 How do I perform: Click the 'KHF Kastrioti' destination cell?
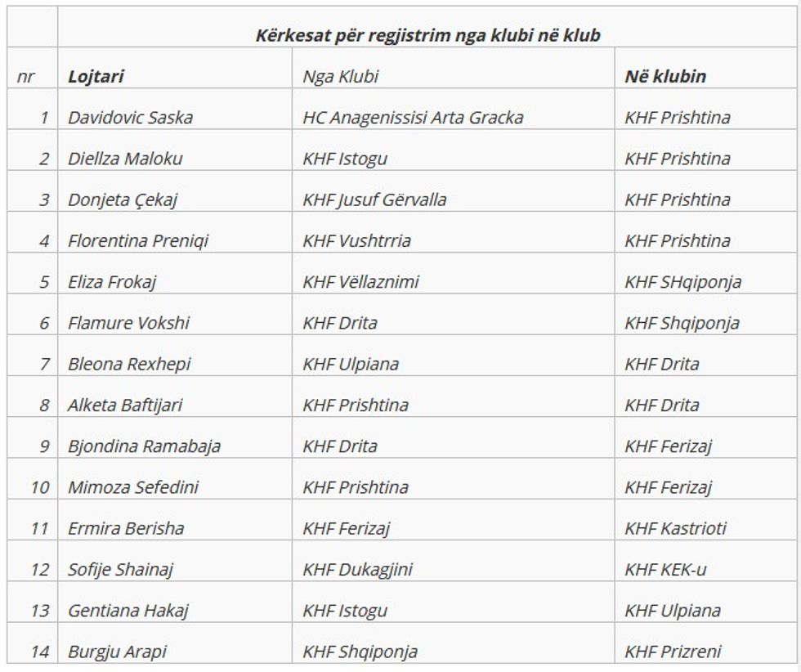tap(675, 528)
